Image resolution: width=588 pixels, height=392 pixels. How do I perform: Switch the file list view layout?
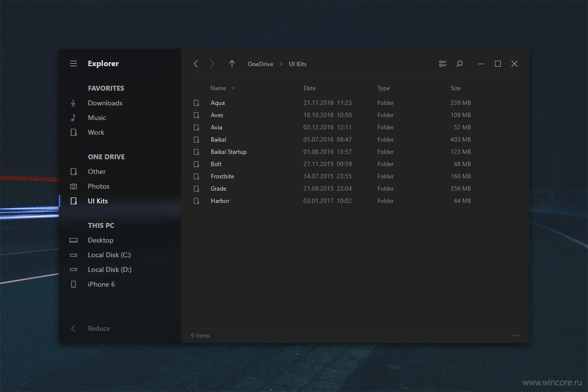click(x=443, y=64)
